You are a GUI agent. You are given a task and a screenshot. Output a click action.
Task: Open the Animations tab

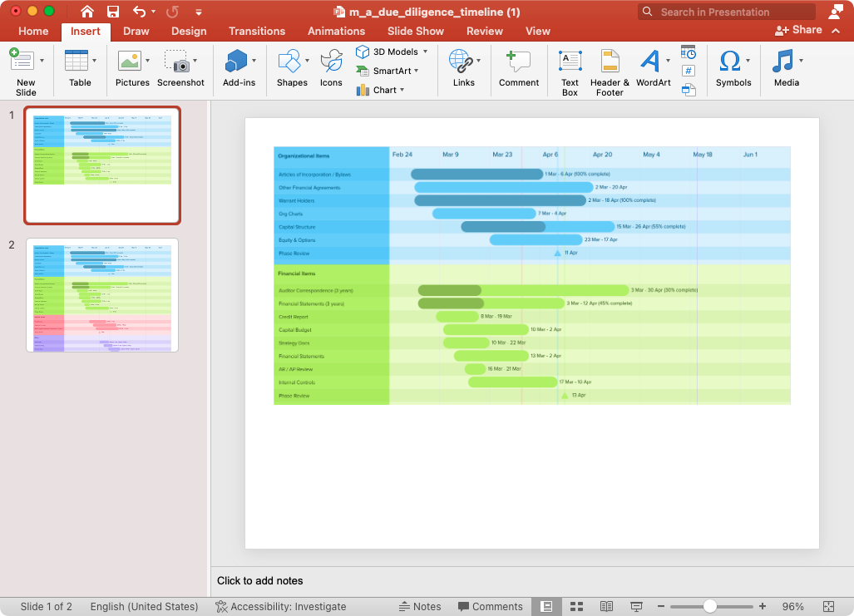(x=336, y=31)
